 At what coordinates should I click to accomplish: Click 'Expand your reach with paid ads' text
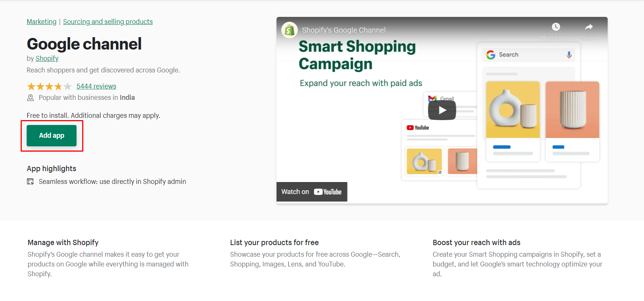tap(361, 83)
